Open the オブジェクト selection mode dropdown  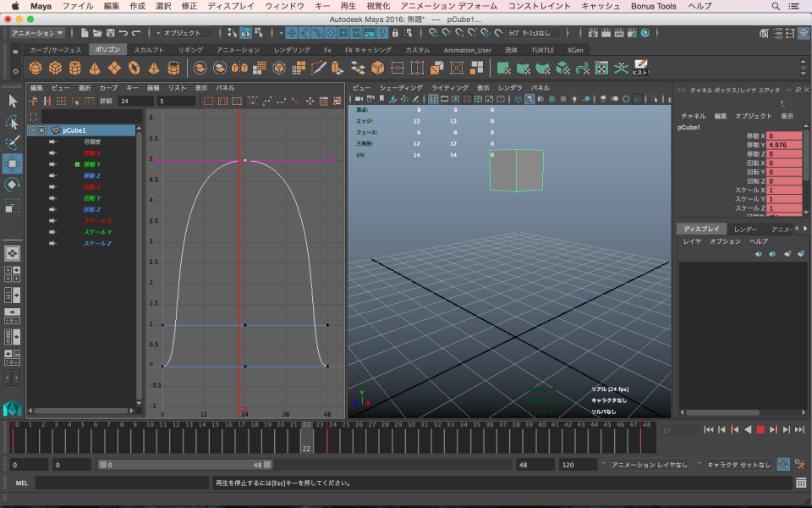click(186, 33)
